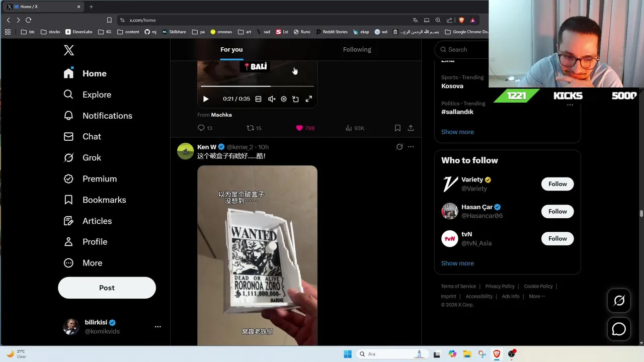Open Profile from the sidebar

(86, 242)
